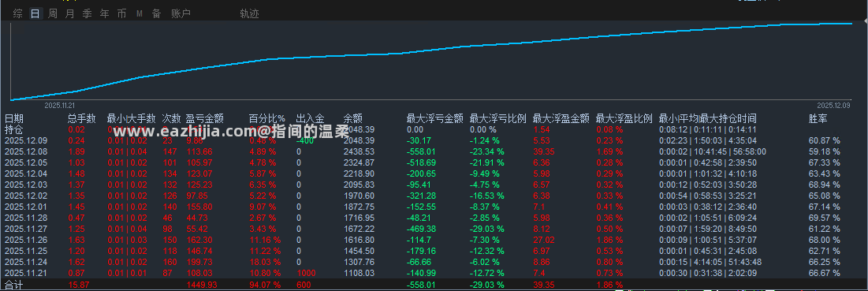Click the loss ratio -23.34 %
Viewport: 868px width, 291px height.
486,151
